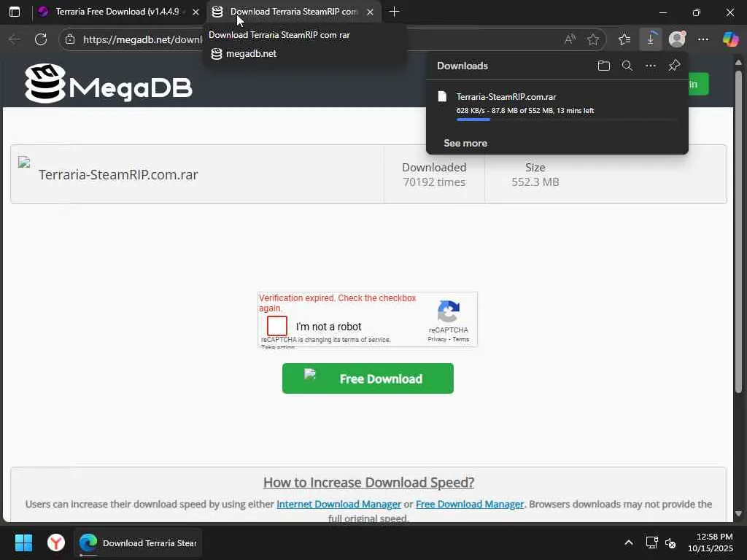Click the 552.3 MB file size
This screenshot has width=747, height=560.
pos(535,182)
